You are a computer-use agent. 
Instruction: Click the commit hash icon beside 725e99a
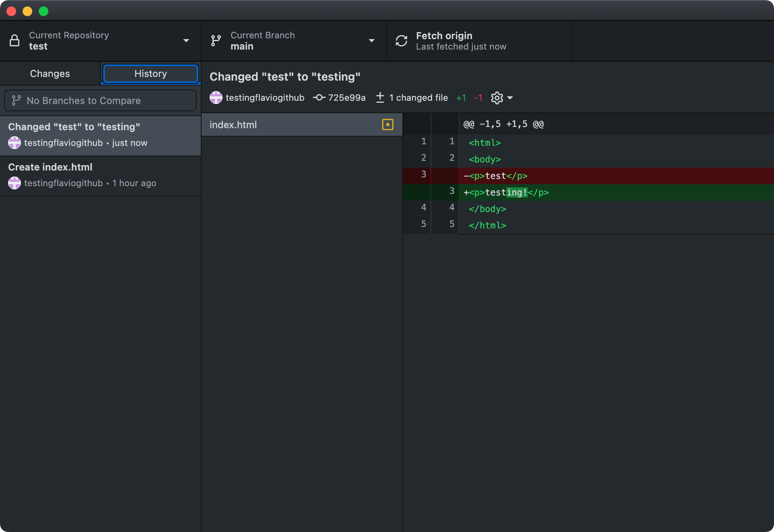click(319, 98)
